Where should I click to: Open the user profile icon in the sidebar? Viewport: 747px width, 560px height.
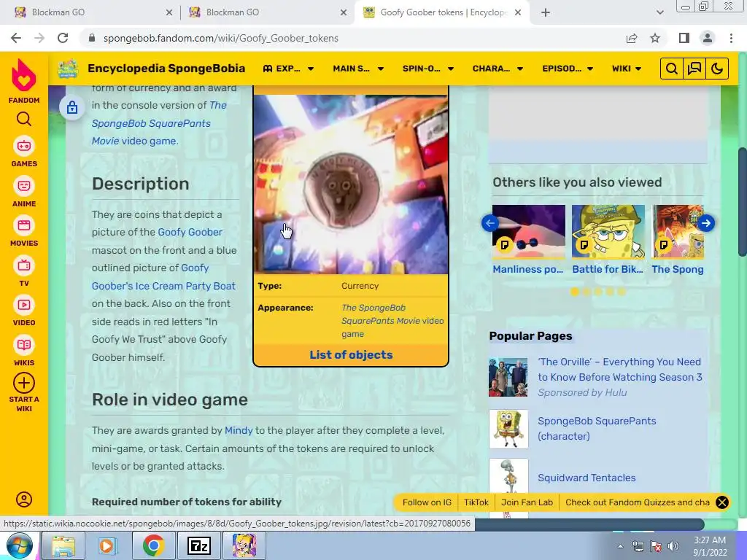[24, 499]
